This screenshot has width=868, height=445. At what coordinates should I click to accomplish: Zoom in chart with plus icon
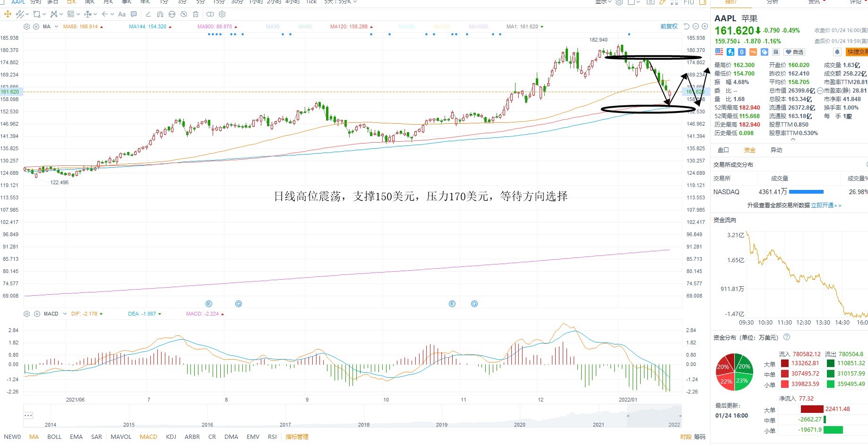(705, 26)
